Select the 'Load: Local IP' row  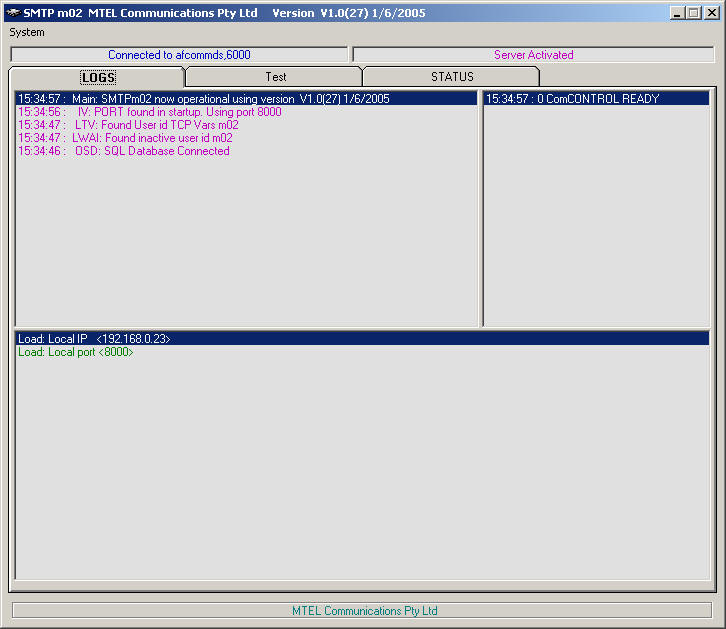point(94,339)
